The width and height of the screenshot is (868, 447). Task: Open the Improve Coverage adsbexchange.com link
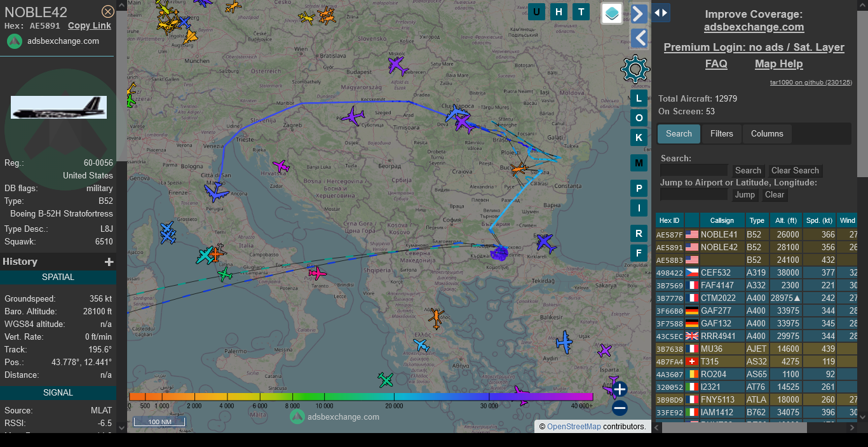point(754,27)
